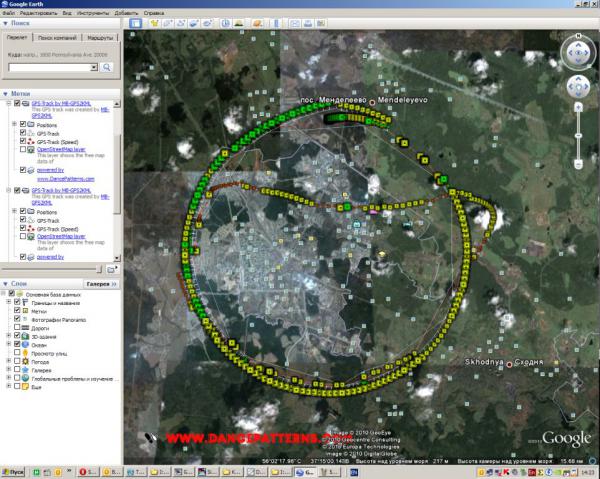
Task: Click the pan joystick hand control
Action: click(x=578, y=87)
